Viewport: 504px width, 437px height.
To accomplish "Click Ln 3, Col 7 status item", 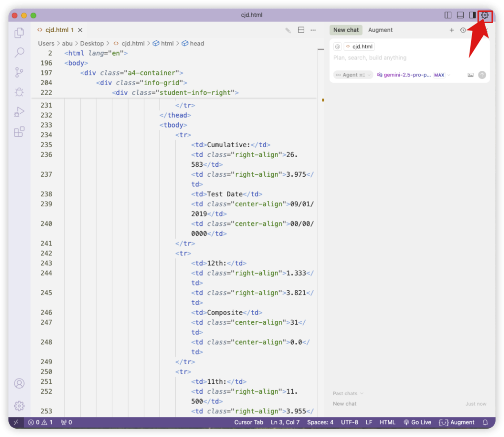I will point(285,422).
